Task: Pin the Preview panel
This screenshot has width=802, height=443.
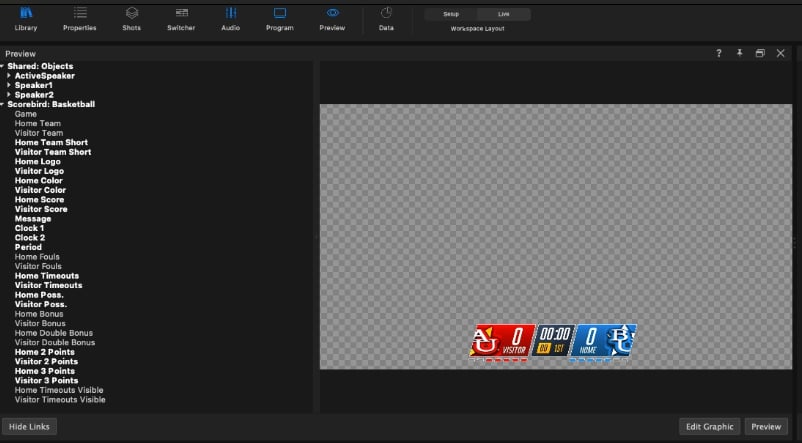Action: [x=740, y=53]
